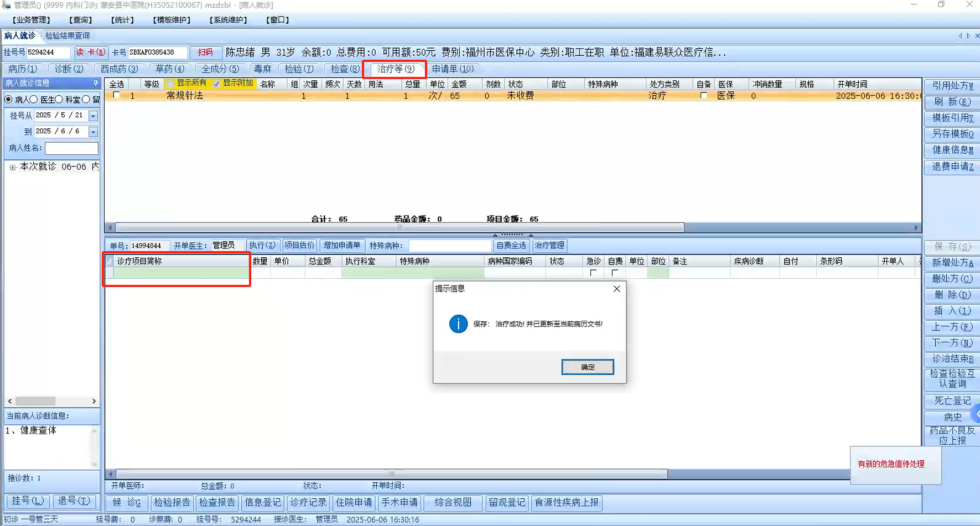
Task: Check the 自费 box in the treatment row
Action: click(615, 273)
